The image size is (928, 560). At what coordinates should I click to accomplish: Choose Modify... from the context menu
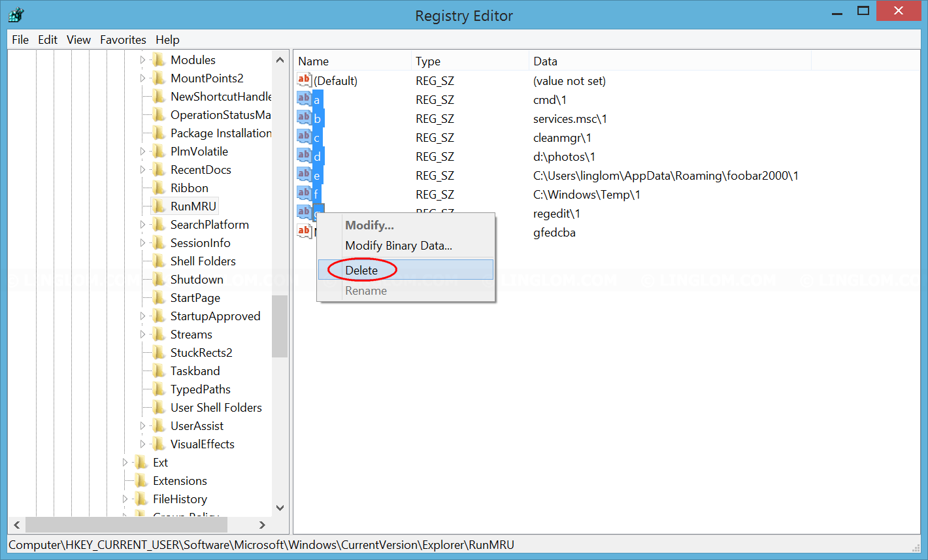pos(405,225)
